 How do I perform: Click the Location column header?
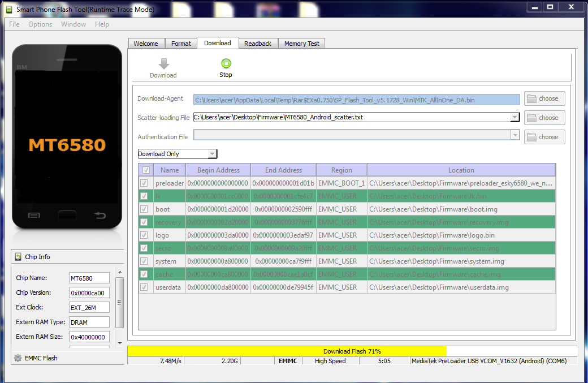click(461, 170)
